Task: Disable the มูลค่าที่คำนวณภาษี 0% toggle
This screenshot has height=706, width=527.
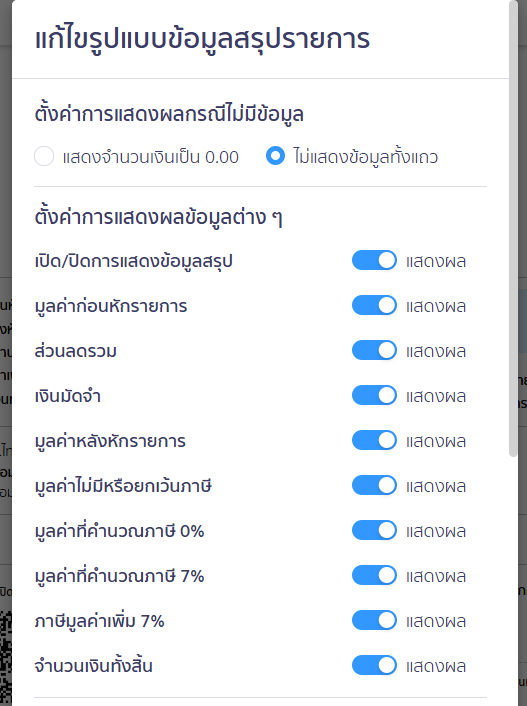Action: (374, 531)
